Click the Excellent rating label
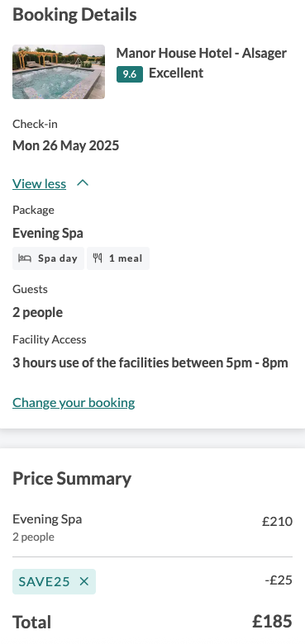The image size is (305, 644). point(176,73)
